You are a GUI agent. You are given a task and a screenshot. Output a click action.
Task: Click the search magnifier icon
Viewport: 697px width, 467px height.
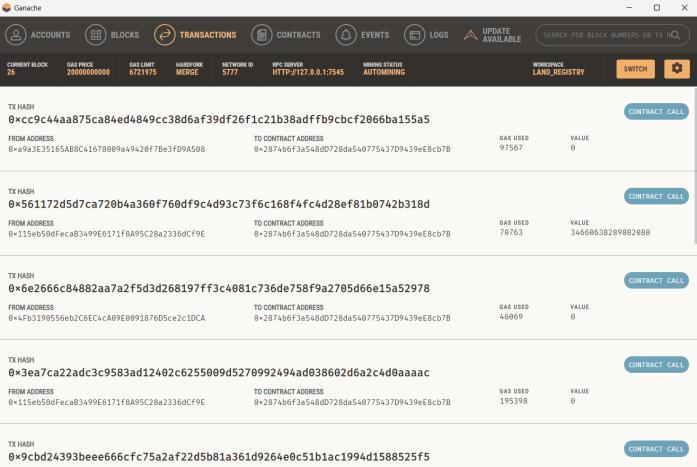[x=675, y=35]
